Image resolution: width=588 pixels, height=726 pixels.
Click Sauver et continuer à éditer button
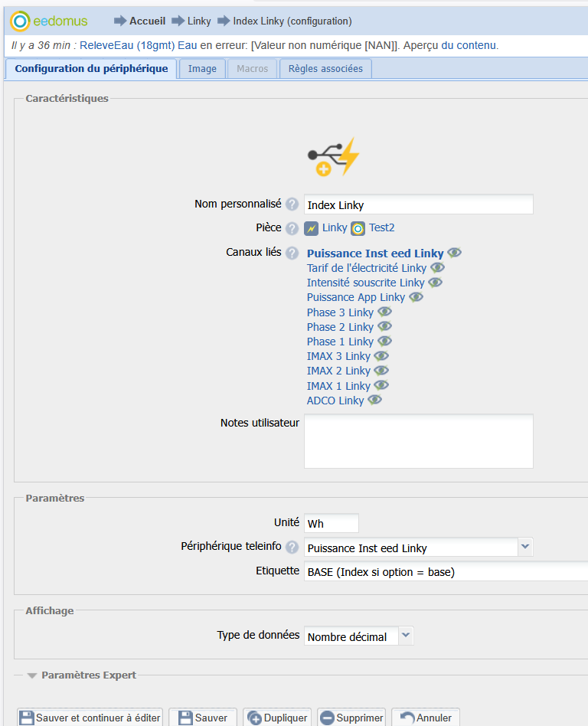pyautogui.click(x=90, y=718)
